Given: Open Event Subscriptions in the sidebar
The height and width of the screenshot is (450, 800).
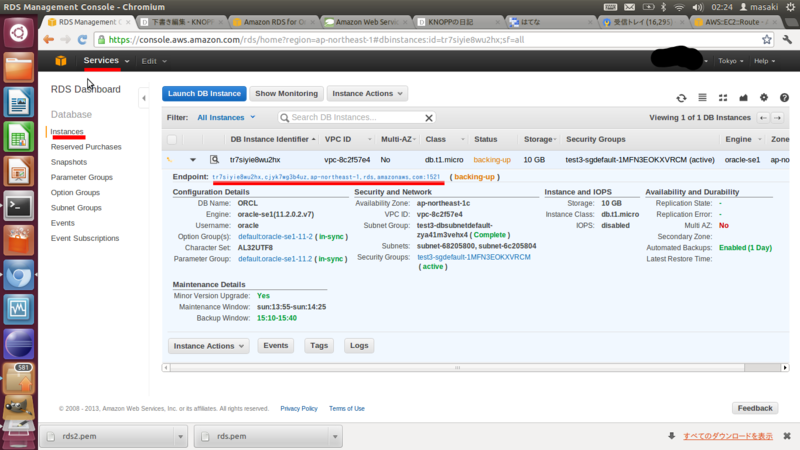Looking at the screenshot, I should coord(85,238).
